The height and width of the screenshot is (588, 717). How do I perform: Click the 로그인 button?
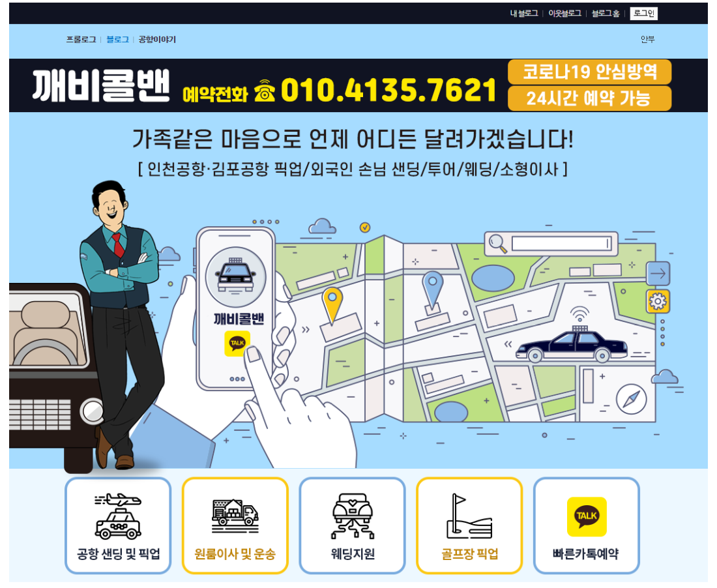644,13
